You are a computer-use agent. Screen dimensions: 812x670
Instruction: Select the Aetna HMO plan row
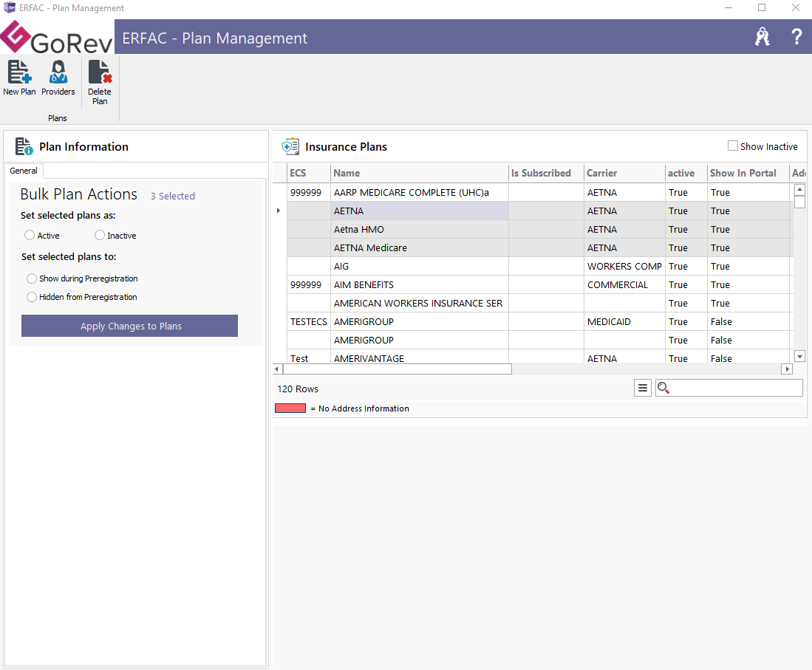(x=540, y=230)
